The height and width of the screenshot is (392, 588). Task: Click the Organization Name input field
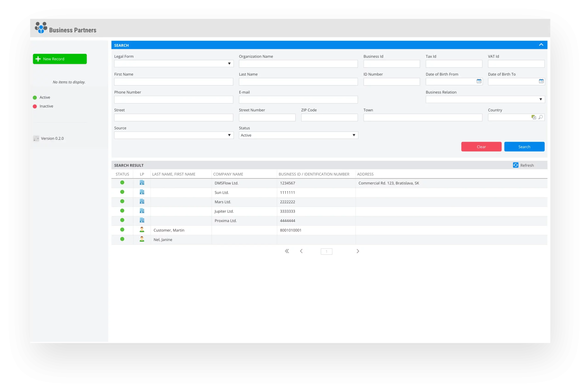click(x=298, y=64)
